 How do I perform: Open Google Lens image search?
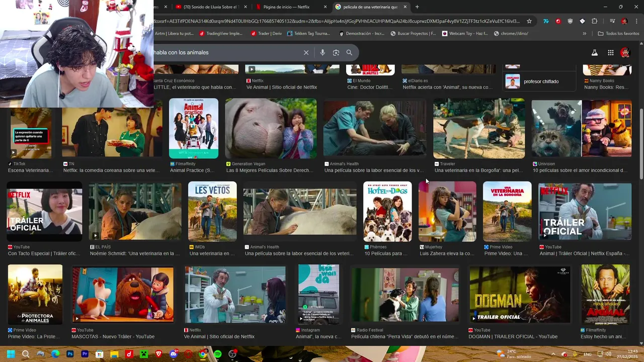point(336,52)
